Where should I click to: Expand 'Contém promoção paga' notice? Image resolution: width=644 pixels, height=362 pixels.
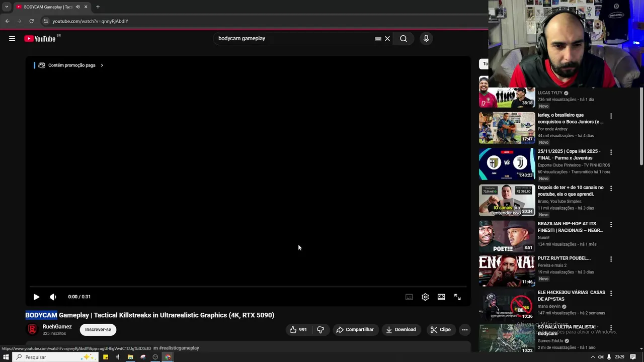coord(70,65)
